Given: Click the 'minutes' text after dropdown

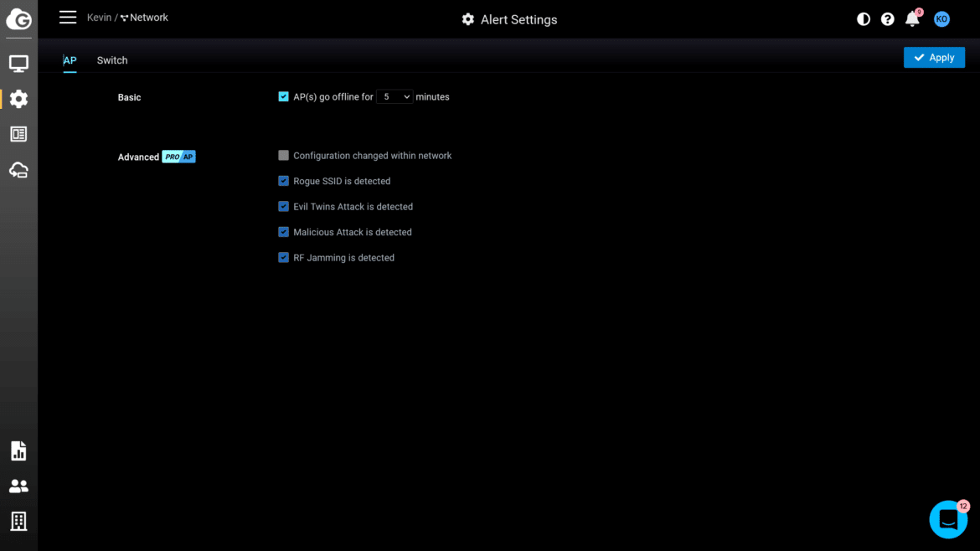Looking at the screenshot, I should (x=432, y=97).
